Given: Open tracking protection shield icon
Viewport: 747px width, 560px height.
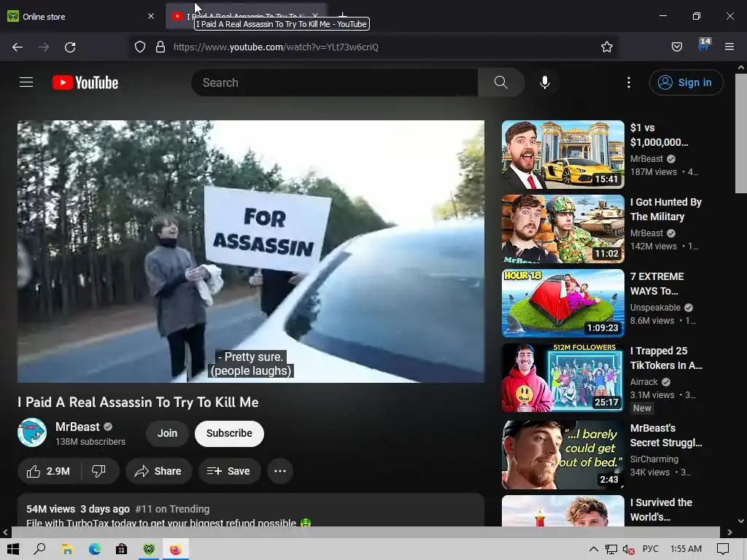Looking at the screenshot, I should pos(140,47).
